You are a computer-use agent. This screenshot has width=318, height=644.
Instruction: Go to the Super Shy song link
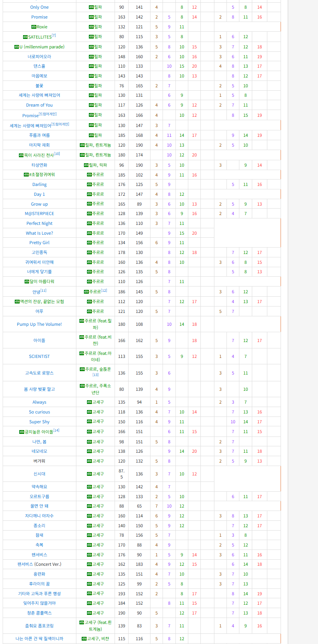click(x=39, y=422)
